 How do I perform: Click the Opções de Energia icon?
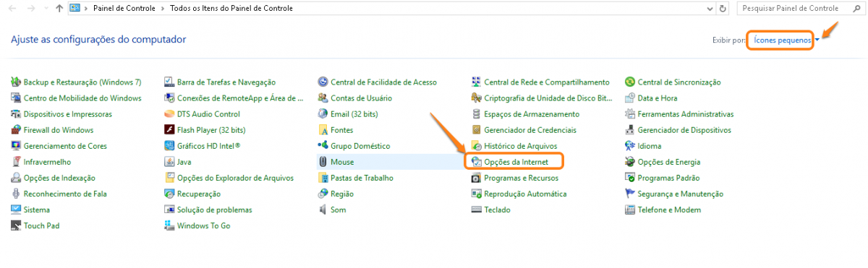pyautogui.click(x=630, y=162)
